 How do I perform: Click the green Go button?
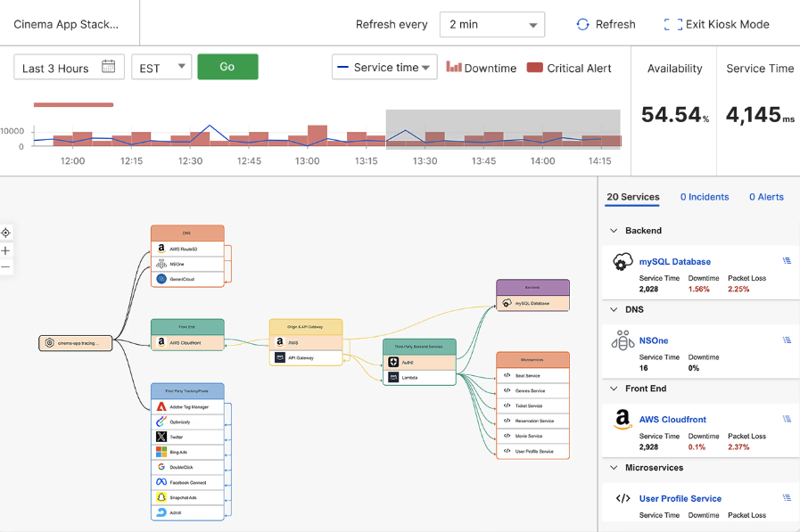(227, 67)
